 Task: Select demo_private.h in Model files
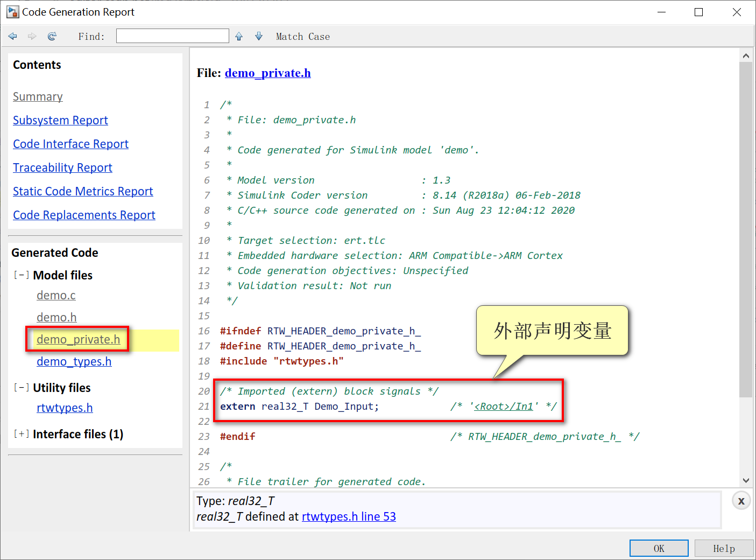(x=78, y=339)
